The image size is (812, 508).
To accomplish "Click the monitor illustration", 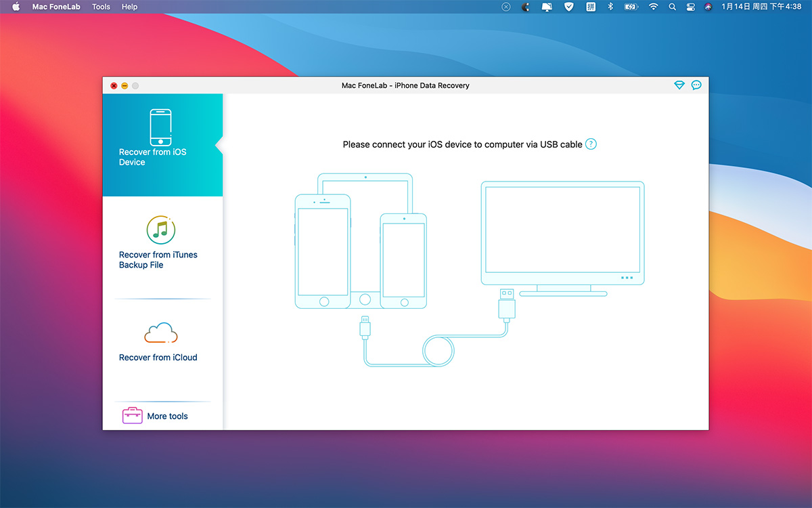I will coord(562,238).
